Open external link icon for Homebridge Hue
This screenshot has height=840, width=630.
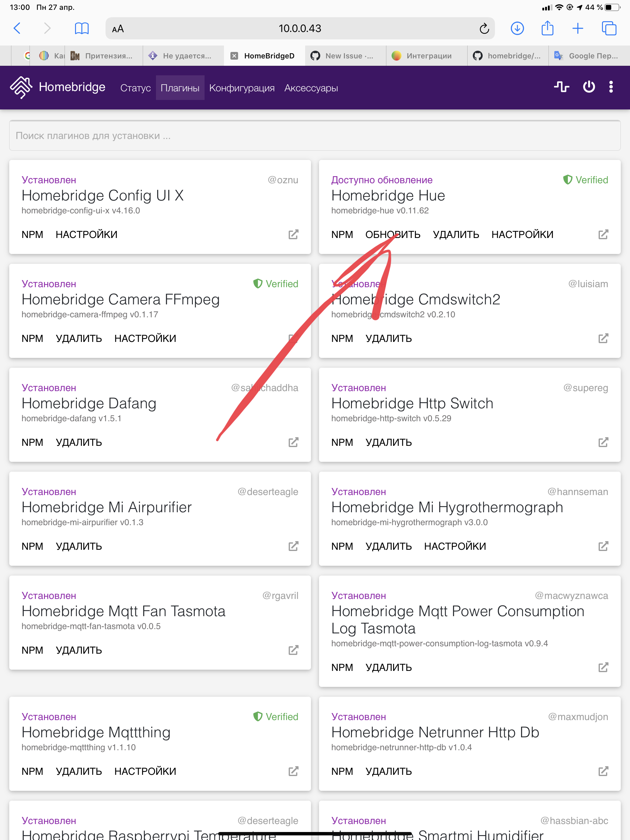tap(603, 234)
